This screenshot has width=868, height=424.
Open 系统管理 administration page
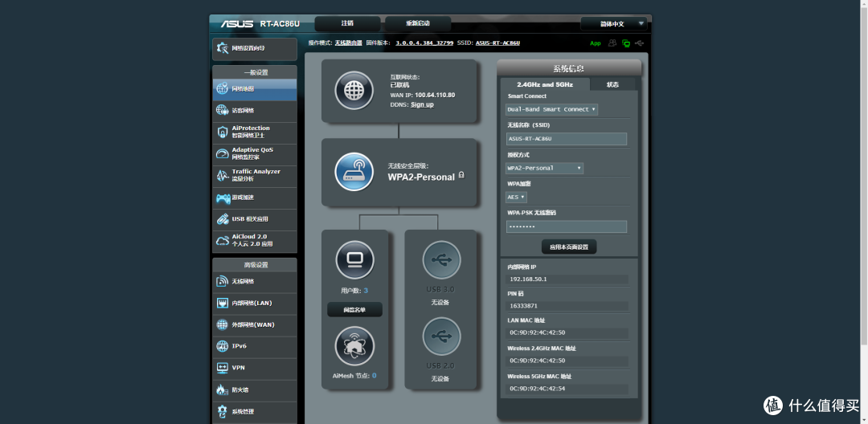(255, 412)
